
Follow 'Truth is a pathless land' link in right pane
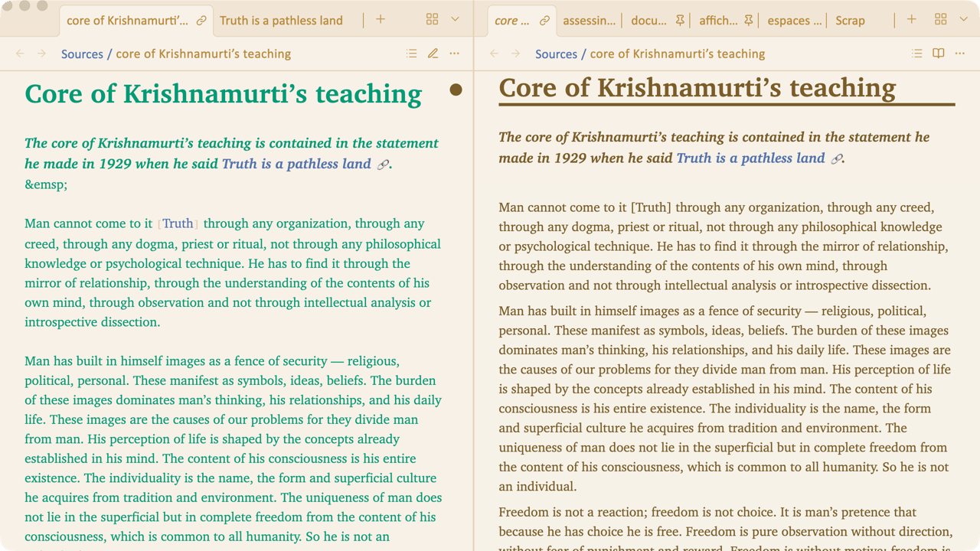pyautogui.click(x=750, y=158)
